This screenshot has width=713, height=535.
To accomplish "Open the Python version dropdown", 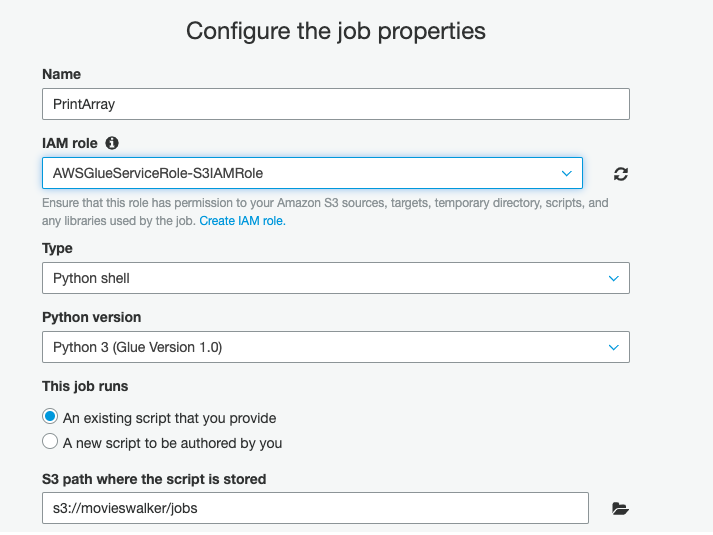I will (x=336, y=347).
